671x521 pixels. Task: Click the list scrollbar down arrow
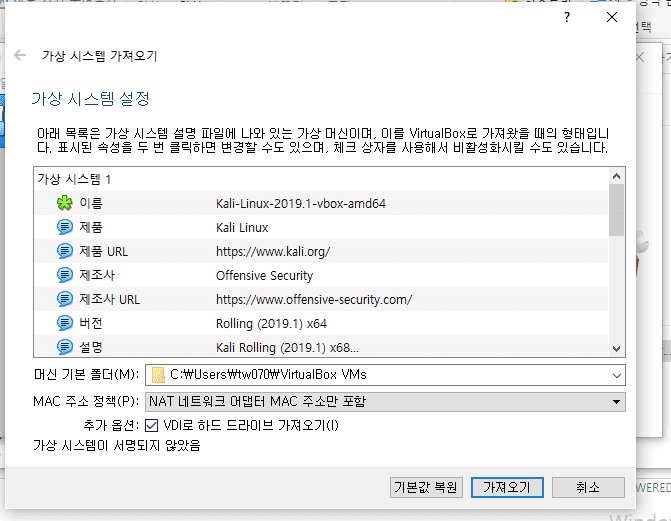(616, 348)
